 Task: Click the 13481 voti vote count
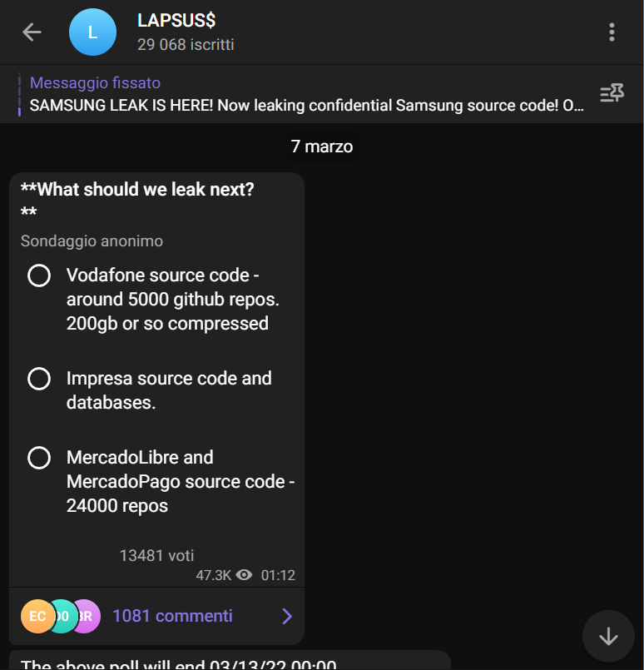tap(156, 555)
